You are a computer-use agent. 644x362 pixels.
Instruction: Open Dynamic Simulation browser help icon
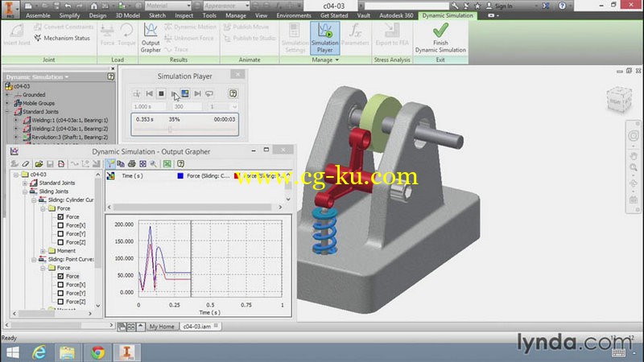(110, 76)
